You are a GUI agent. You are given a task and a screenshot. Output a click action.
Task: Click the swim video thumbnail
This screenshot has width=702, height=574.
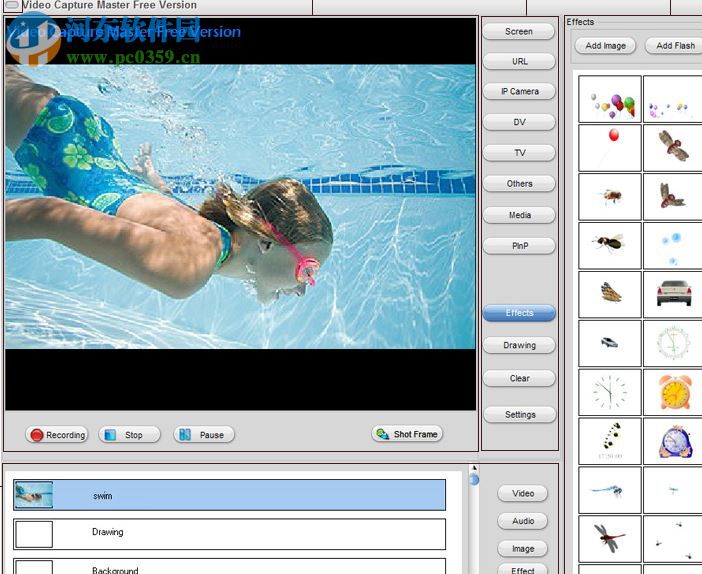34,495
